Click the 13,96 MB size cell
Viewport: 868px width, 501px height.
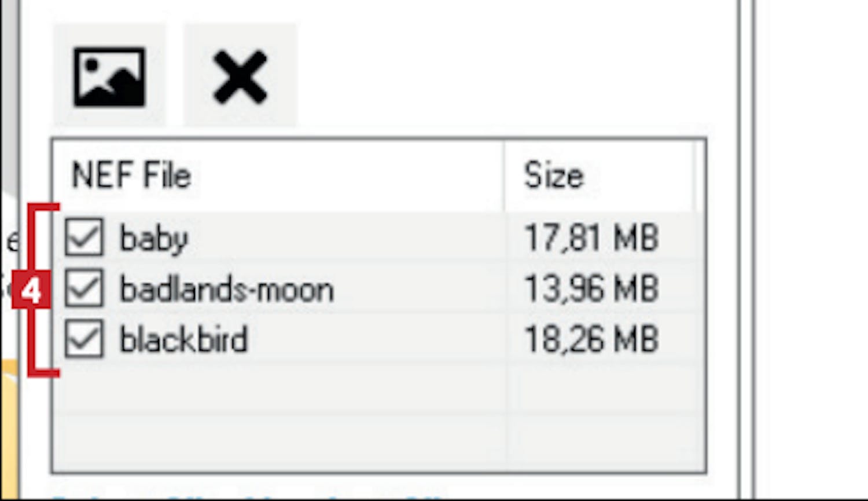coord(591,289)
